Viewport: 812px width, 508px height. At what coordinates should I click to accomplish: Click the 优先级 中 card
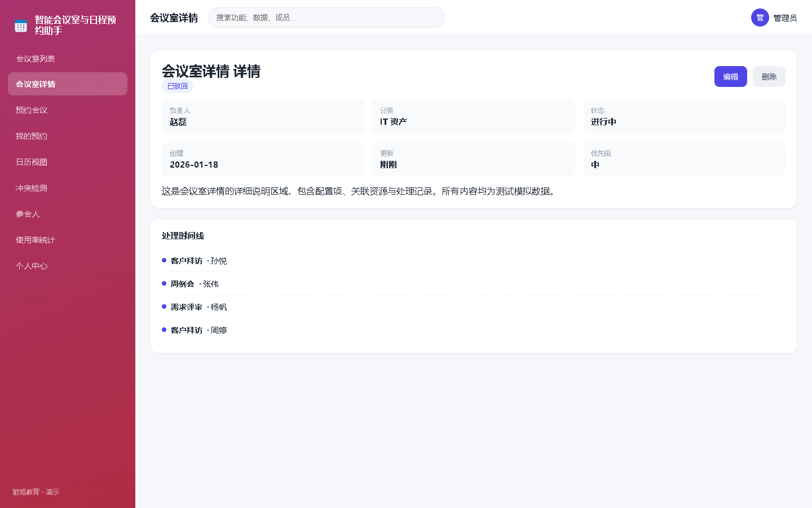click(684, 159)
